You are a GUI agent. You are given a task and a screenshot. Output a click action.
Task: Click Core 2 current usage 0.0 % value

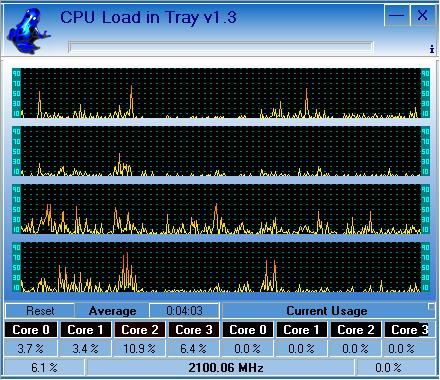[356, 349]
